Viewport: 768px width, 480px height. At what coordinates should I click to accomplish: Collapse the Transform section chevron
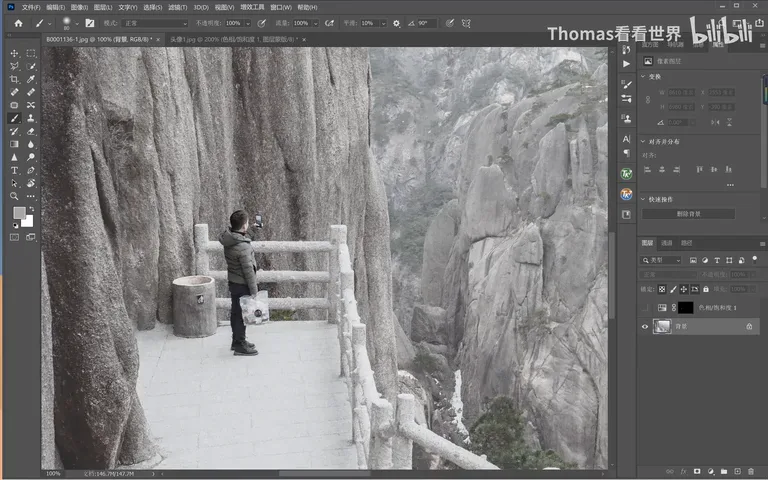point(643,76)
